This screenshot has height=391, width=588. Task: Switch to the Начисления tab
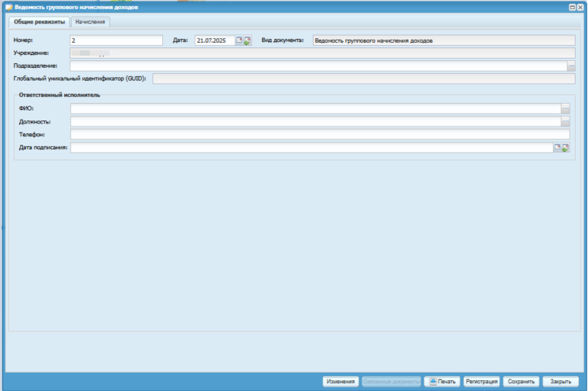91,22
